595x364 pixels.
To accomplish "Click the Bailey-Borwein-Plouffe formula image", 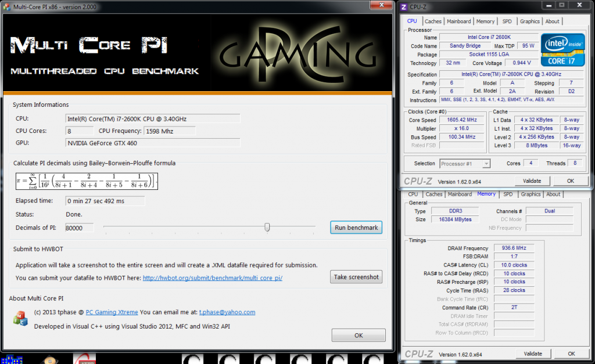I will [x=87, y=181].
